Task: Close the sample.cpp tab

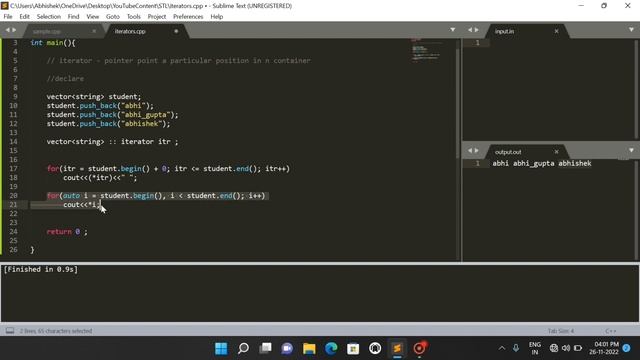Action: coord(94,31)
